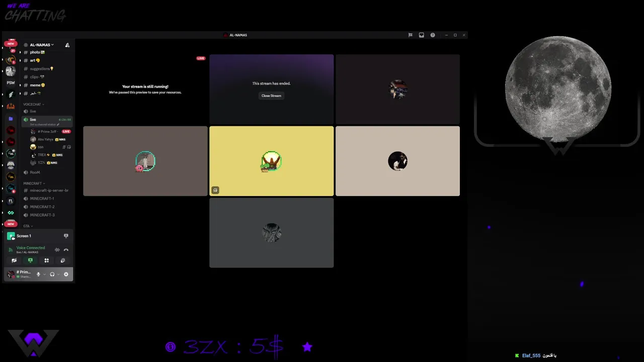
Task: Select the active live voice channel with timer
Action: [x=47, y=121]
